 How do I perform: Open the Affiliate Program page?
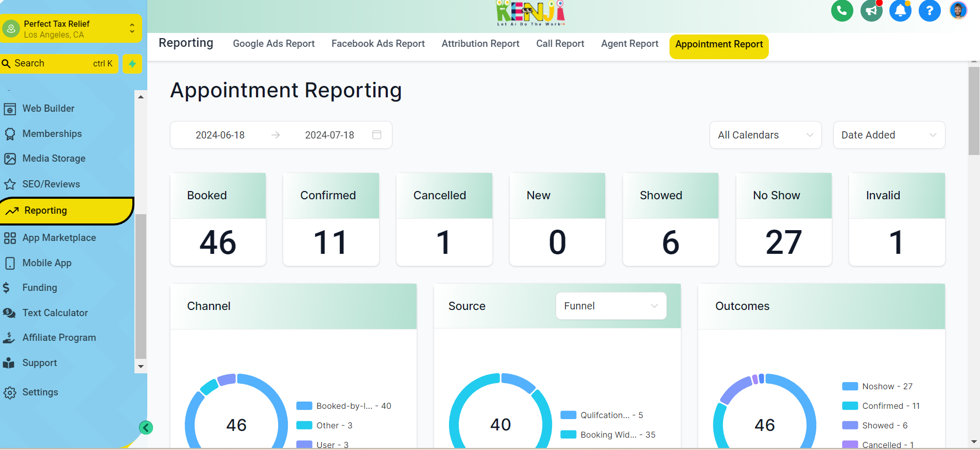pyautogui.click(x=59, y=338)
